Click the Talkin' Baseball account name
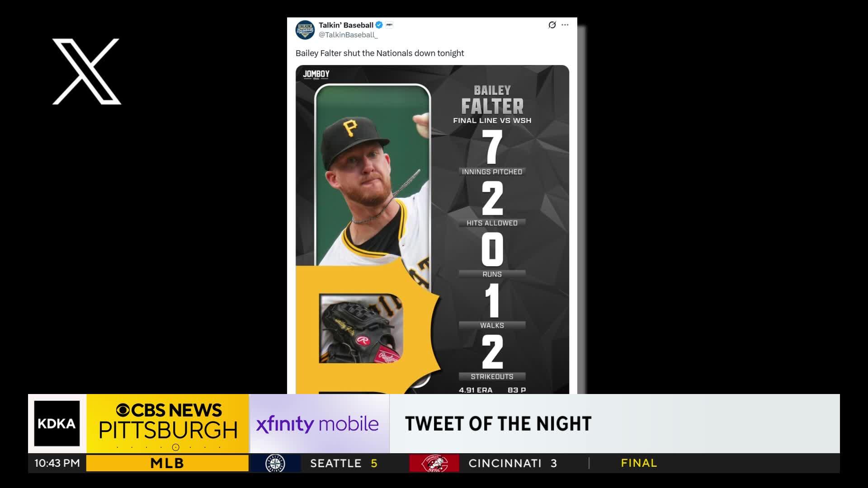Screen dimensions: 868x488 (x=346, y=25)
